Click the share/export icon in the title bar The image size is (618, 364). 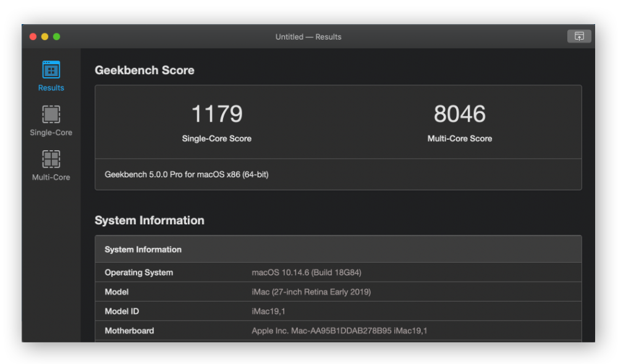pos(579,36)
